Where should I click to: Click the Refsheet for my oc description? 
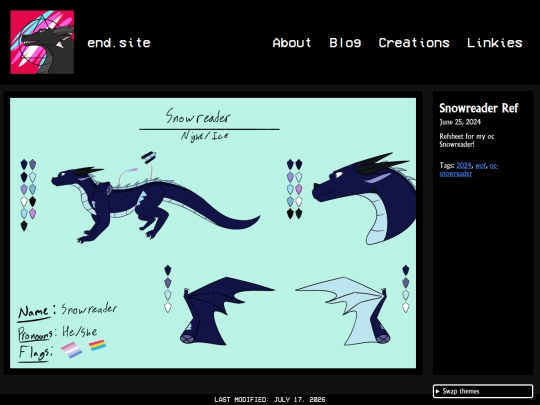[467, 140]
